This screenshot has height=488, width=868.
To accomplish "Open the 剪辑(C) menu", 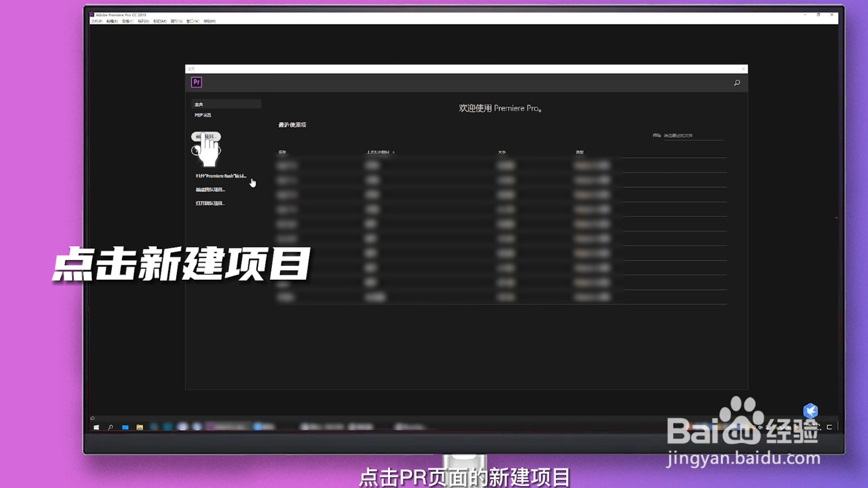I will (x=128, y=21).
